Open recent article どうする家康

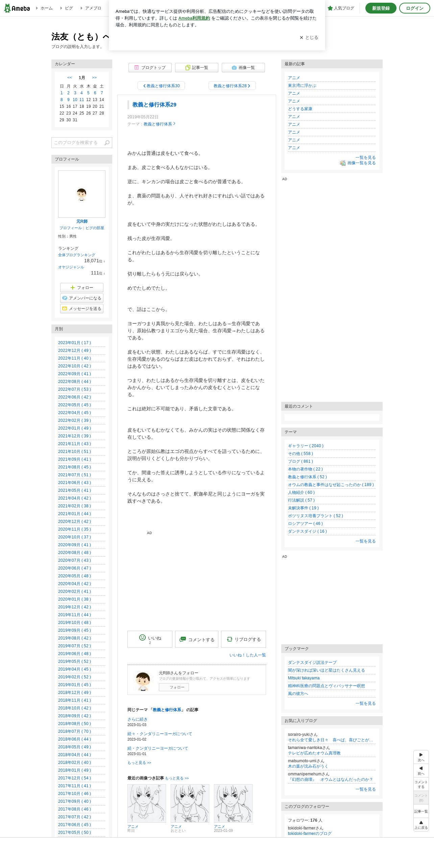(x=300, y=109)
